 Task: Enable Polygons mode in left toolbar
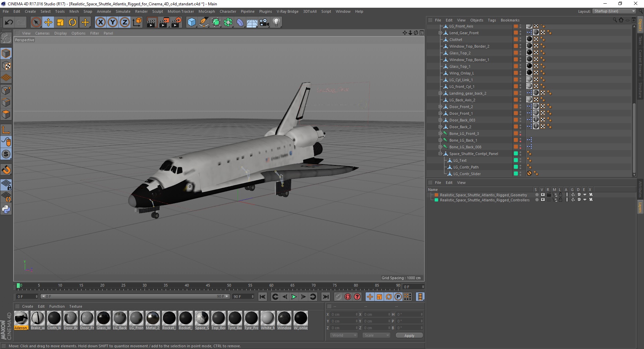pos(6,114)
